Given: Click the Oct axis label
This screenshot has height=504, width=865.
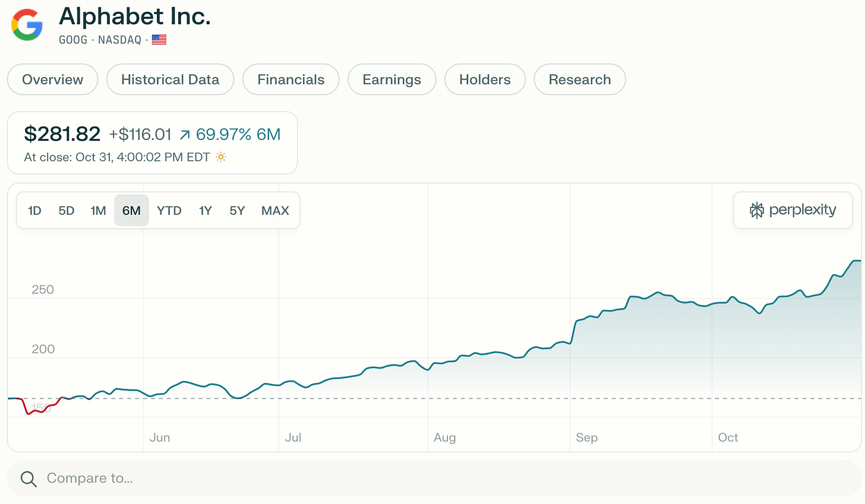Looking at the screenshot, I should 728,438.
